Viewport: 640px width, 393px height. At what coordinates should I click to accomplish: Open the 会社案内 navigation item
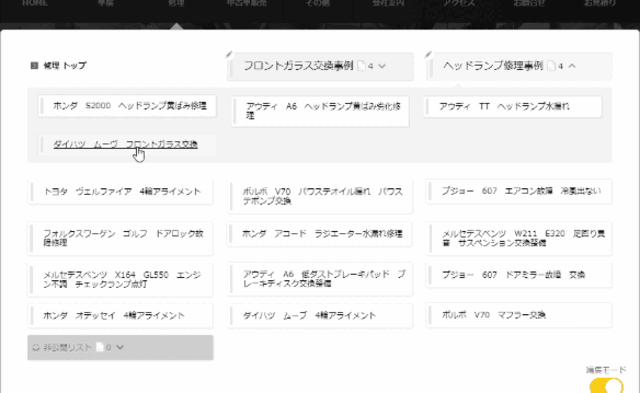point(388,3)
